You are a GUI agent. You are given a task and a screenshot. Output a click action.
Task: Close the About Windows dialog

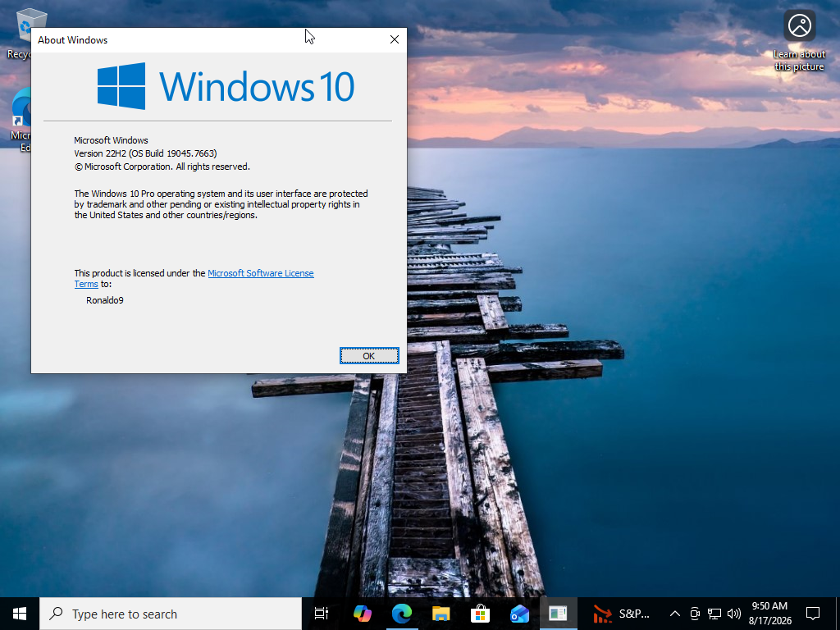point(395,39)
